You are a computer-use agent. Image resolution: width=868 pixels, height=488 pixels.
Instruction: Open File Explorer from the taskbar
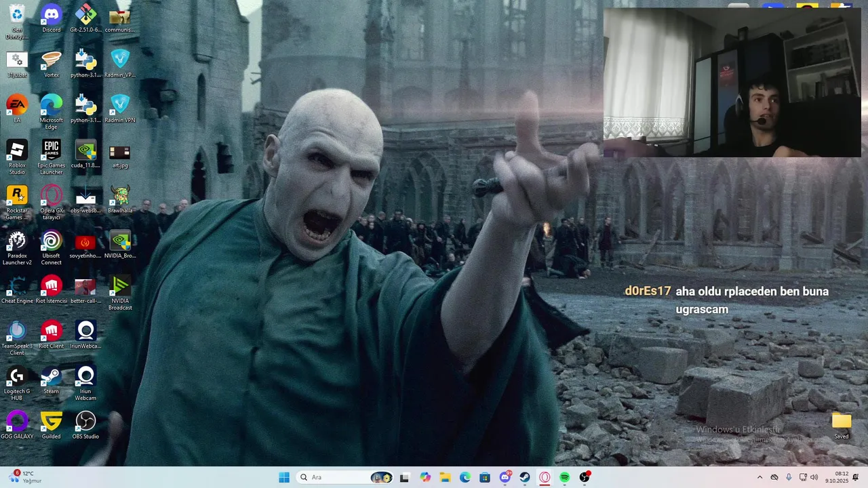pos(445,477)
